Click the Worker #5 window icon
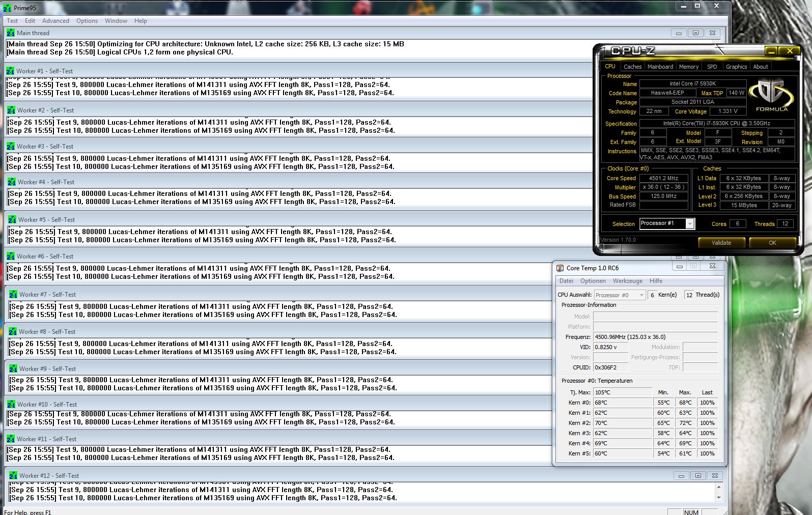The image size is (812, 515). click(12, 219)
